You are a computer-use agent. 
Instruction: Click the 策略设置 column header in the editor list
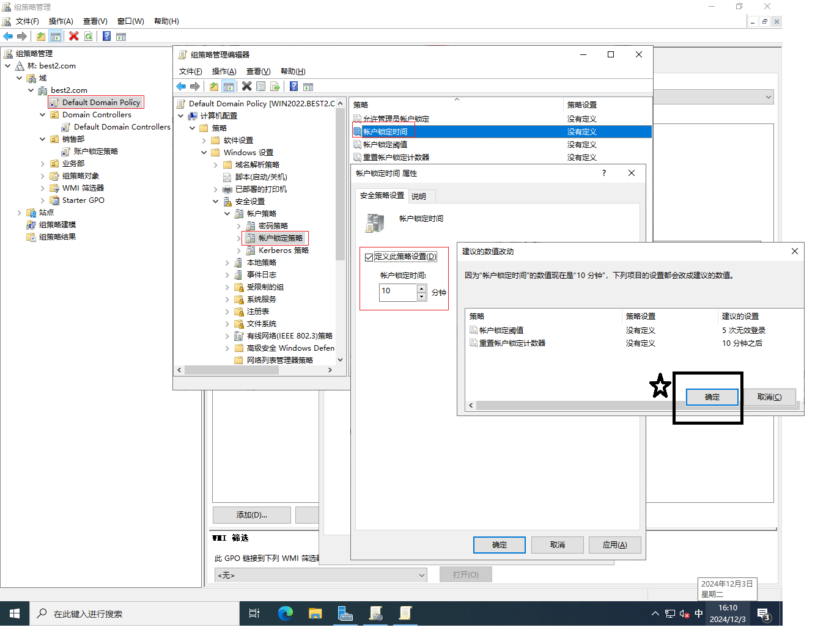(608, 105)
